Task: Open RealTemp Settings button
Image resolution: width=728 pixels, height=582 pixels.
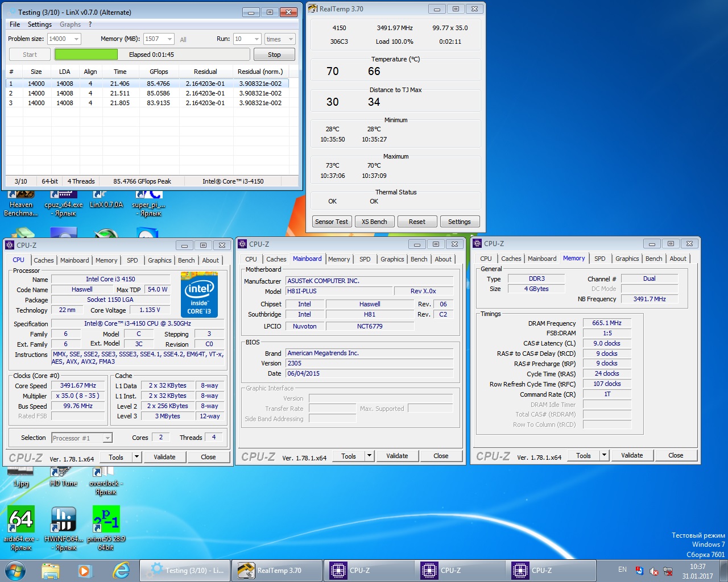Action: click(460, 222)
